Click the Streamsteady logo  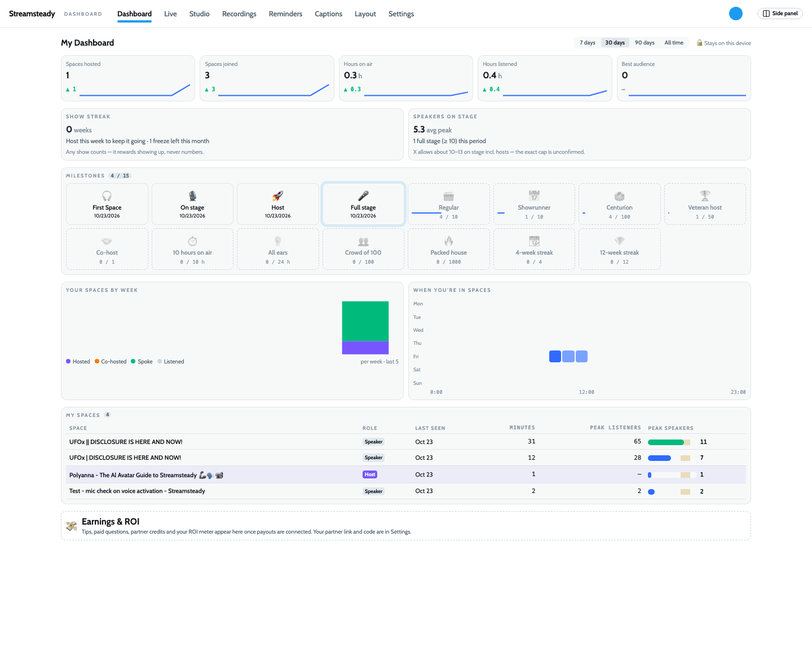coord(32,14)
